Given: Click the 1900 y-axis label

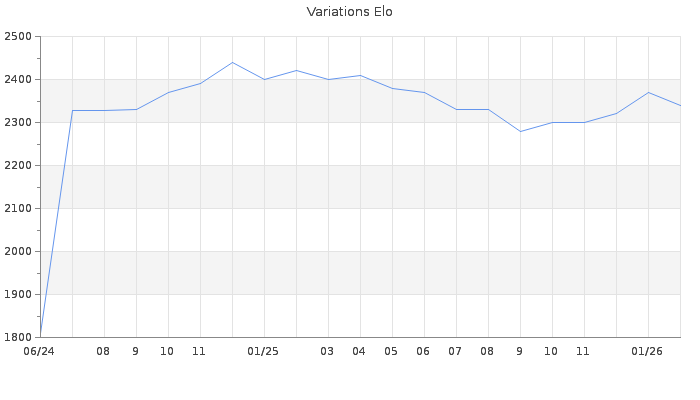Looking at the screenshot, I should 19,295.
